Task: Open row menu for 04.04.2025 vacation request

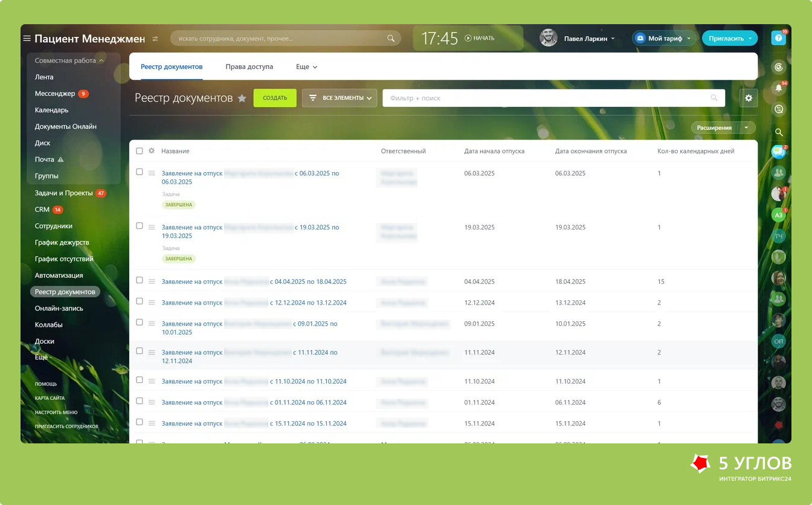Action: [152, 281]
